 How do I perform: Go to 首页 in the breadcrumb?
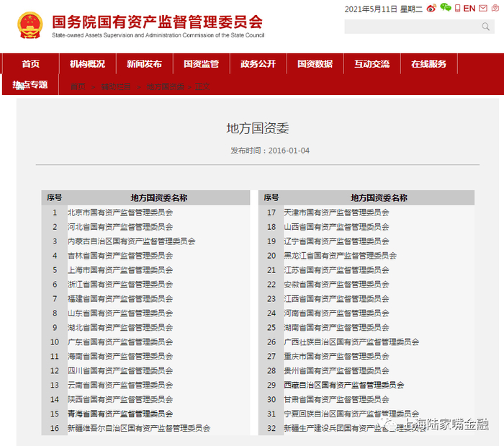click(x=78, y=86)
